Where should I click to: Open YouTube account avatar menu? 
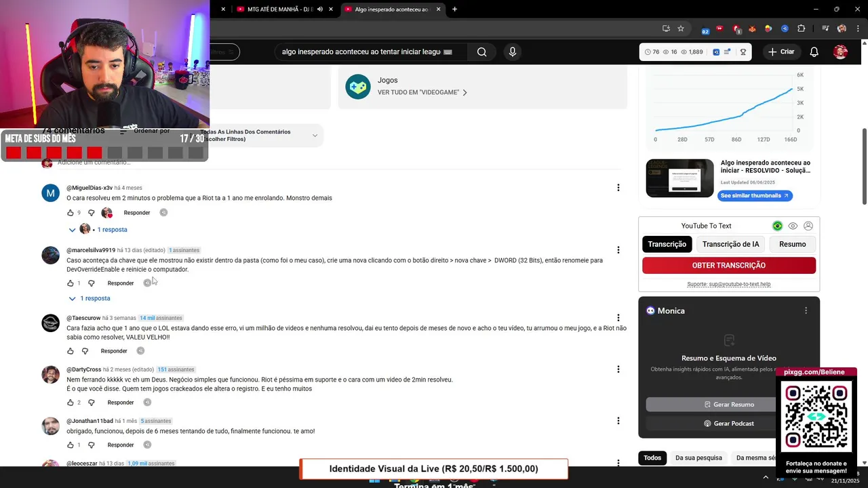pyautogui.click(x=840, y=52)
